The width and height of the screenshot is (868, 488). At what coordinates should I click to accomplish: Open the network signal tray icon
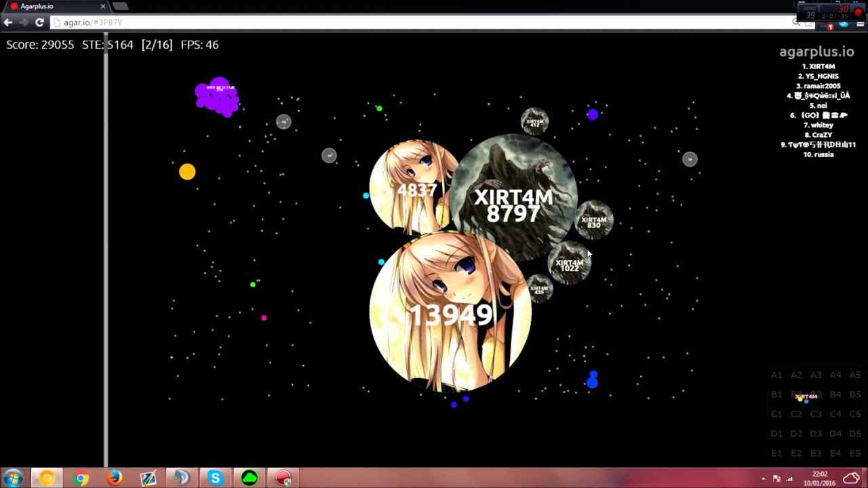(790, 479)
